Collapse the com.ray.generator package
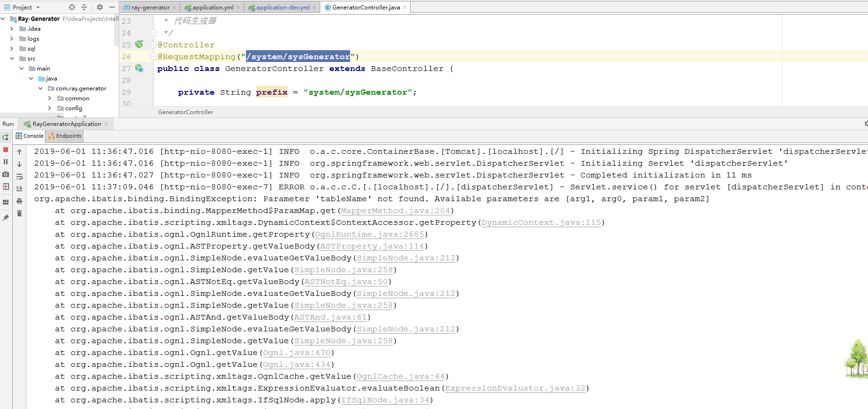This screenshot has width=868, height=409. point(40,89)
